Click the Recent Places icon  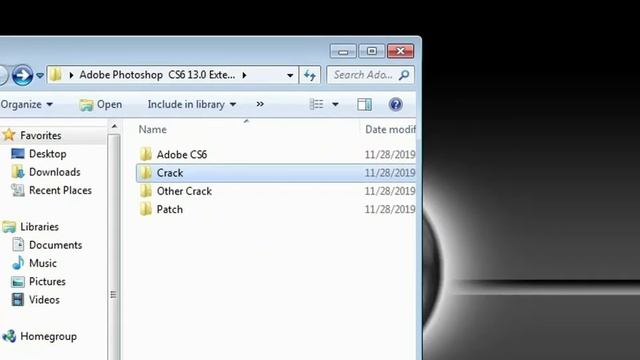click(x=18, y=190)
